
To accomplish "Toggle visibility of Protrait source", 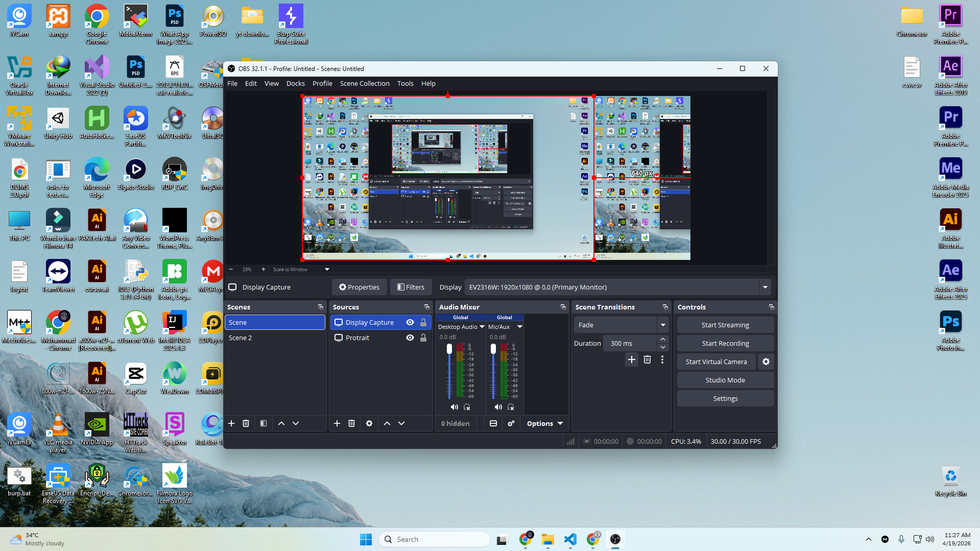I will [410, 338].
